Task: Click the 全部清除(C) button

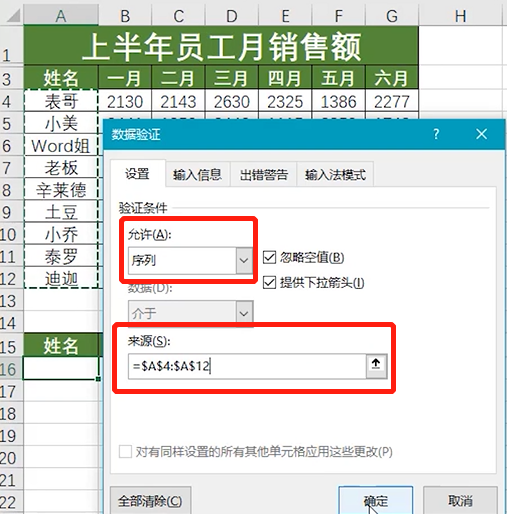Action: [150, 501]
